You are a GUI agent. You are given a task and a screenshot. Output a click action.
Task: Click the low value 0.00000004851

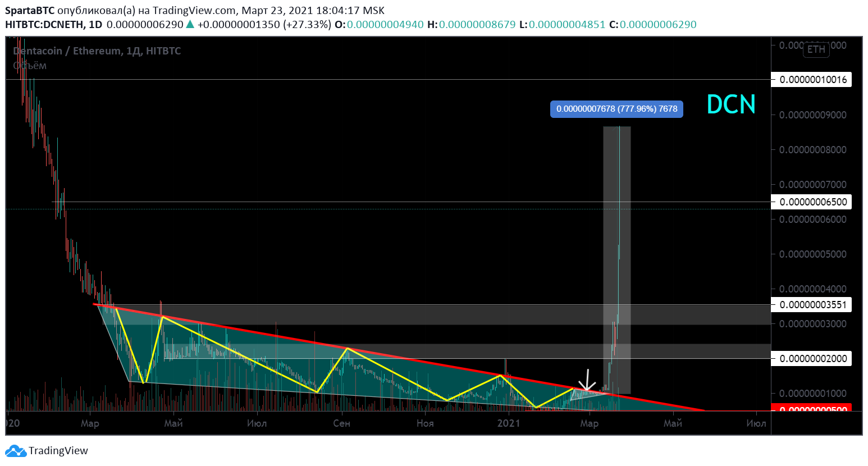point(567,25)
